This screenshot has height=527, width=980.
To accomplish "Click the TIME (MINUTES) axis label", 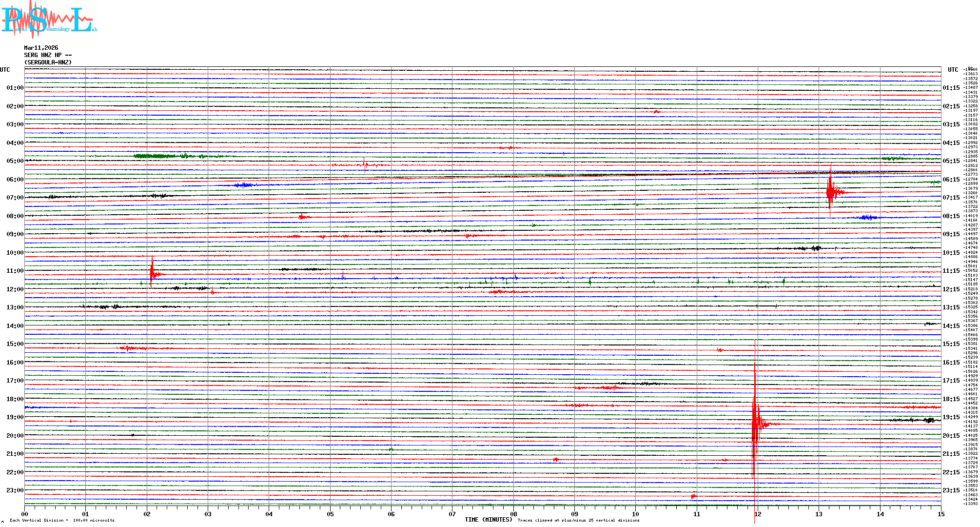I will [x=488, y=520].
